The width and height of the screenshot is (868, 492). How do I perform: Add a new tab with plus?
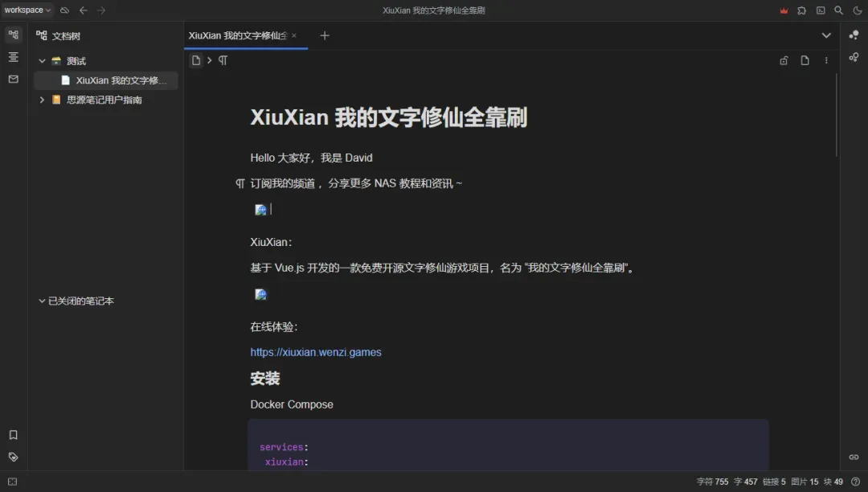[325, 35]
